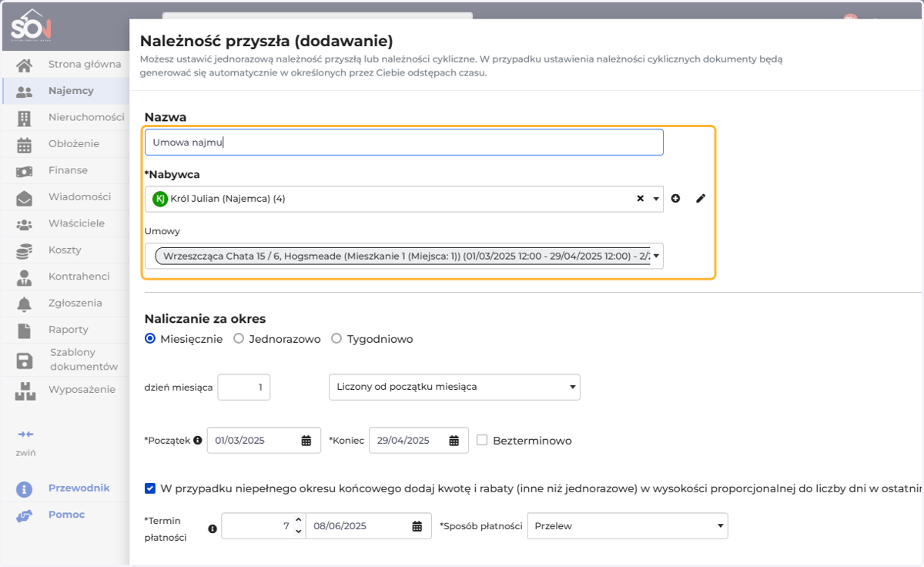The image size is (924, 567).
Task: Enable the Bezterminowo checkbox
Action: (x=482, y=441)
